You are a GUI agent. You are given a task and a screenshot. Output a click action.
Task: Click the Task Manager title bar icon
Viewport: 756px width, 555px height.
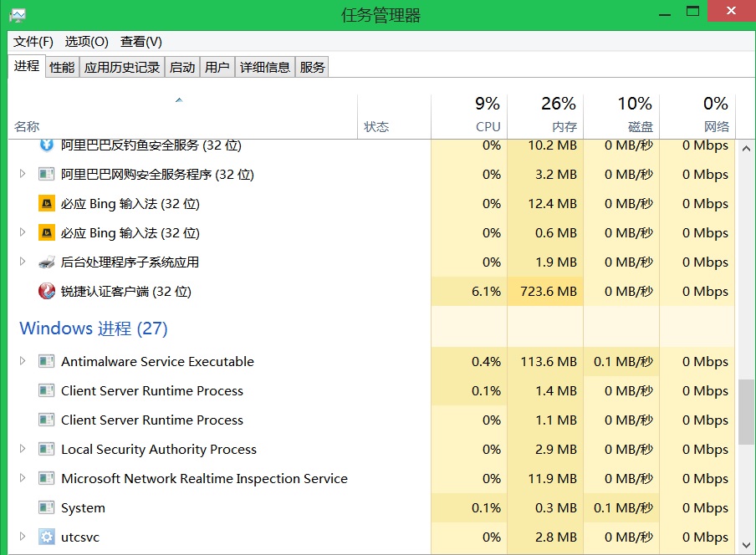click(18, 15)
